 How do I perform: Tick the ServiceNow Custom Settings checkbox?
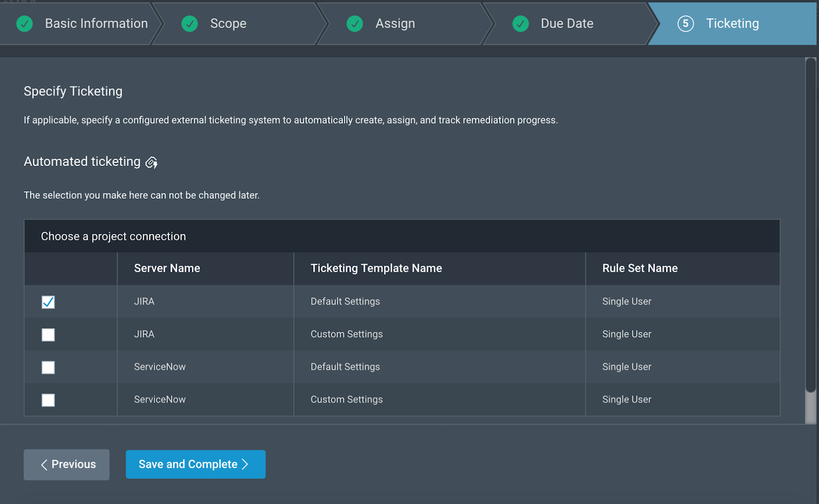tap(49, 400)
